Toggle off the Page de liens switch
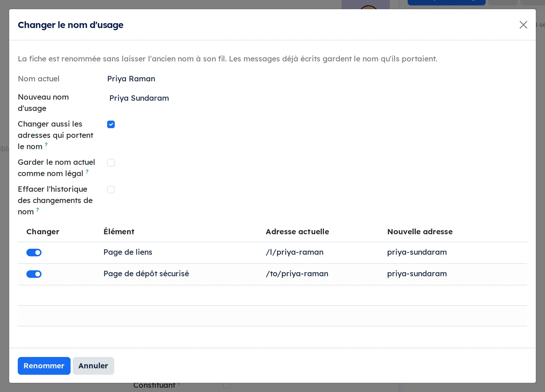Image resolution: width=545 pixels, height=392 pixels. click(34, 252)
